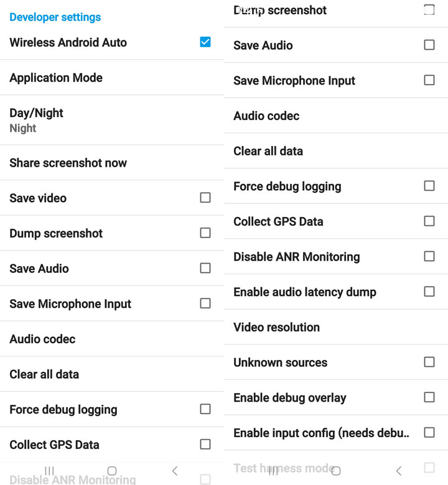Viewport: 448px width, 485px height.
Task: Check Force debug logging in the left screen
Action: [x=205, y=409]
